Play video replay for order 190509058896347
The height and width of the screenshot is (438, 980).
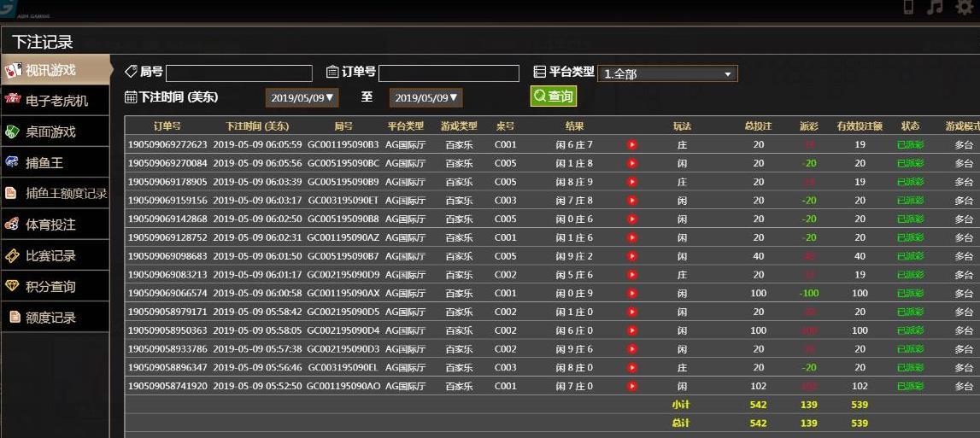tap(632, 367)
